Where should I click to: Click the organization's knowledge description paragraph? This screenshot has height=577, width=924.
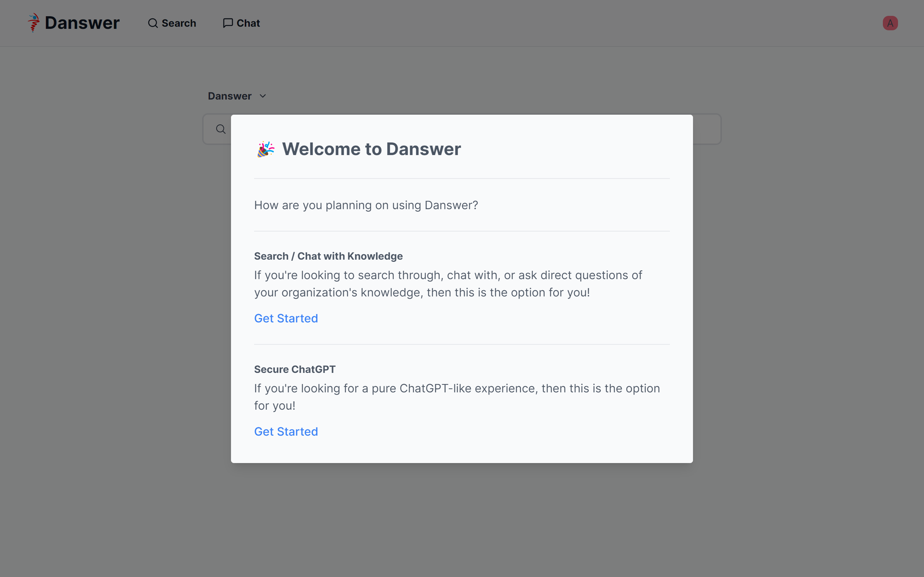(x=448, y=284)
